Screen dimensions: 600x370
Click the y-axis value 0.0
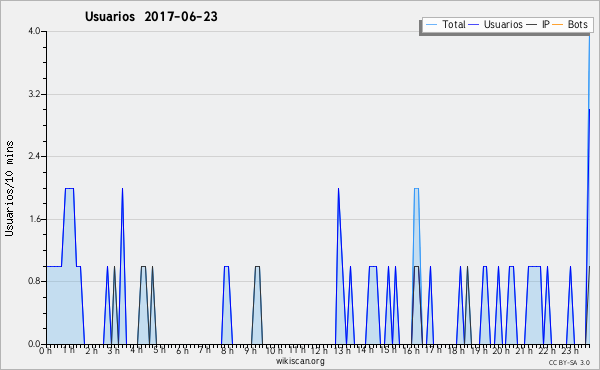click(x=34, y=344)
